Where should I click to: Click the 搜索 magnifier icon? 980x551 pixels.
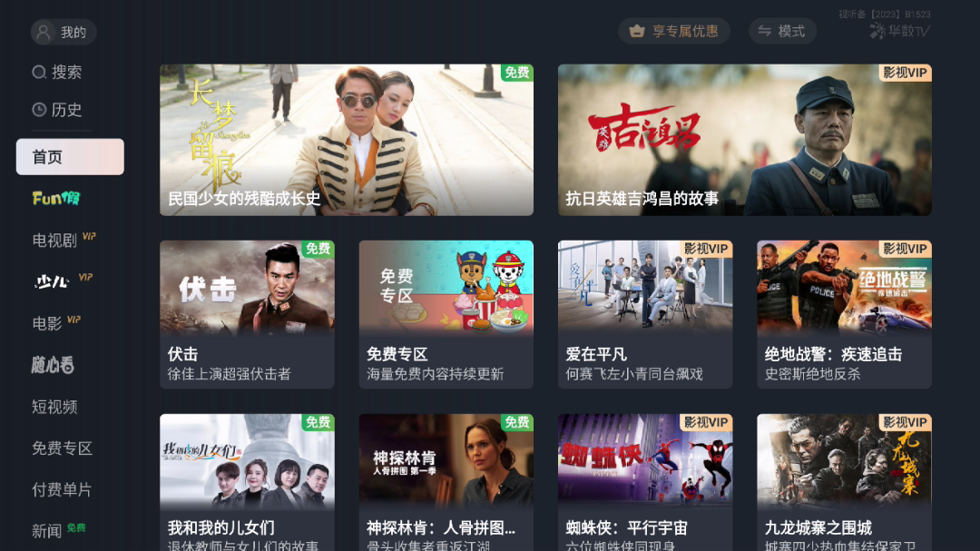39,73
